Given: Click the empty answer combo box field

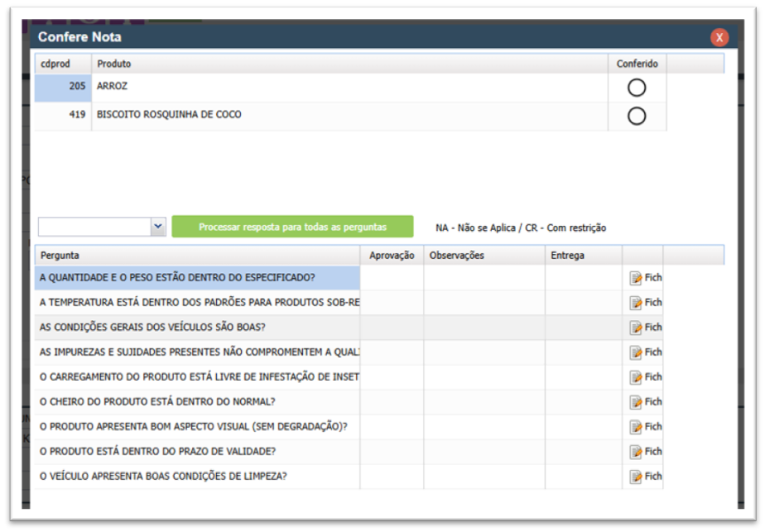Looking at the screenshot, I should click(x=94, y=227).
